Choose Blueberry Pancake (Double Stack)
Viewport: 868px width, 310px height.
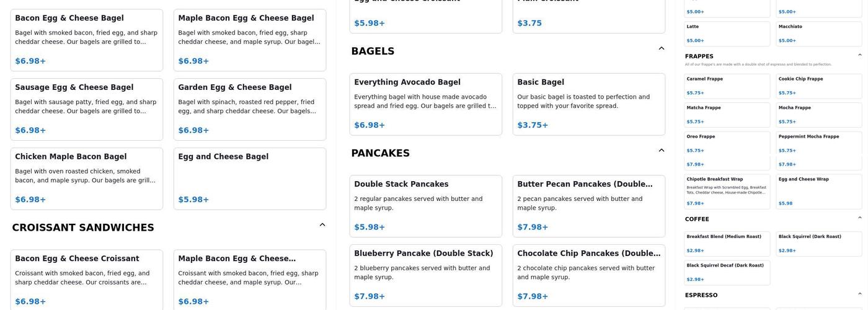pyautogui.click(x=426, y=275)
